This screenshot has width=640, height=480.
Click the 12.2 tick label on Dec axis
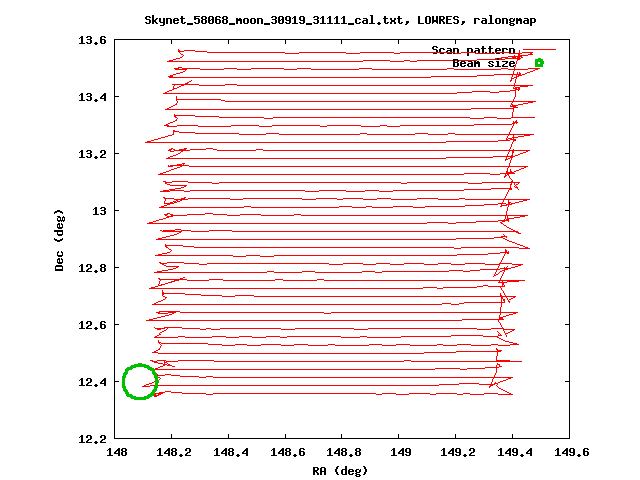pos(92,439)
